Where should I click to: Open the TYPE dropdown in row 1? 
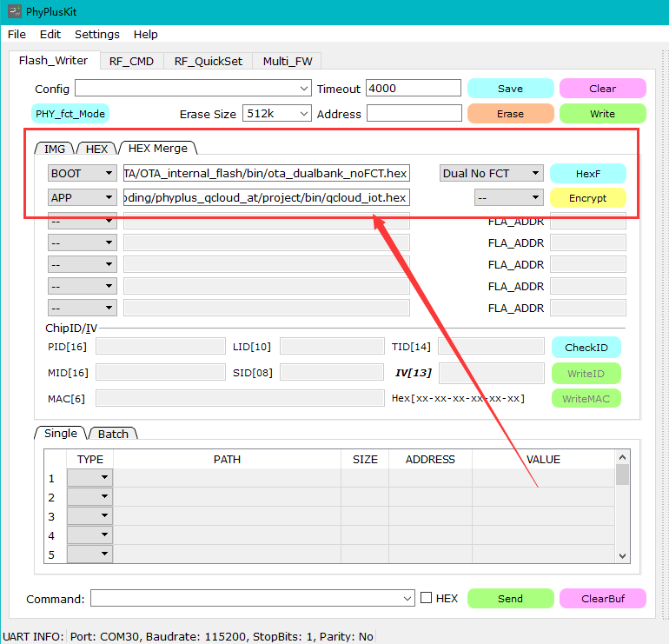(89, 477)
